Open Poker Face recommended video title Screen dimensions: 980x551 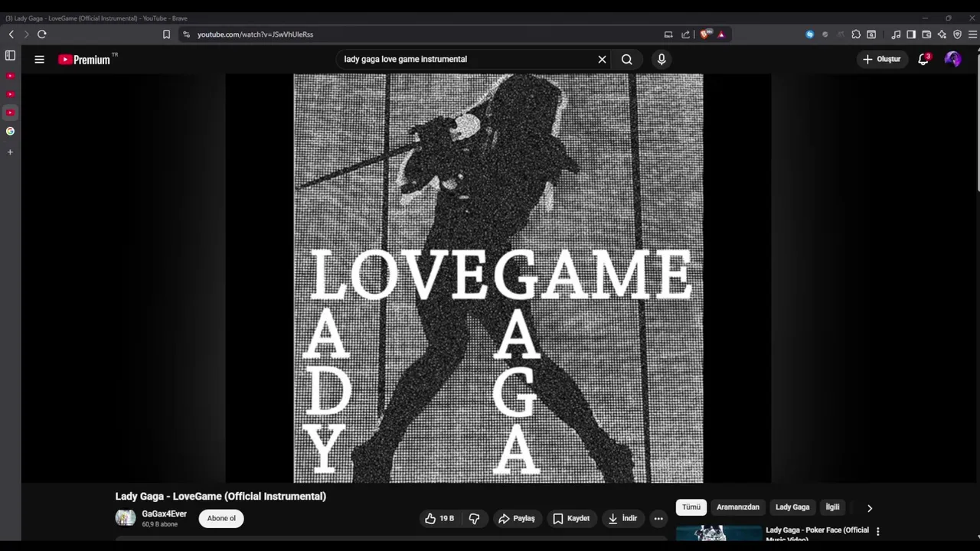pos(817,533)
